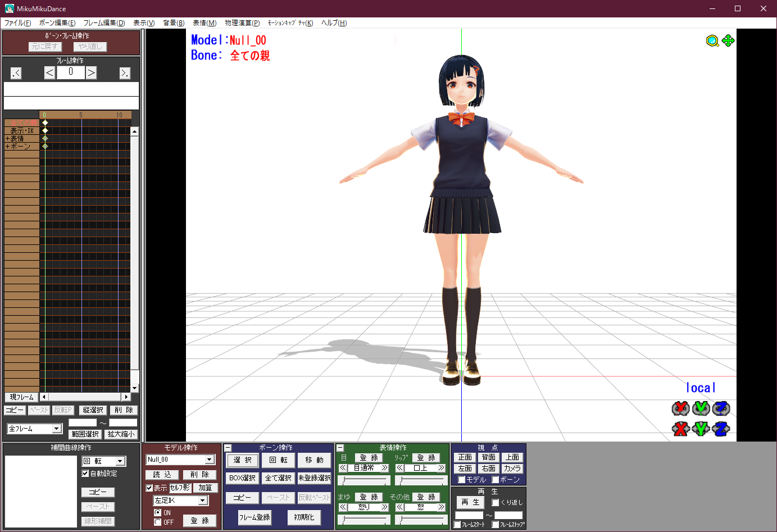This screenshot has height=532, width=777.
Task: Click the lip morph slider
Action: coord(421,481)
